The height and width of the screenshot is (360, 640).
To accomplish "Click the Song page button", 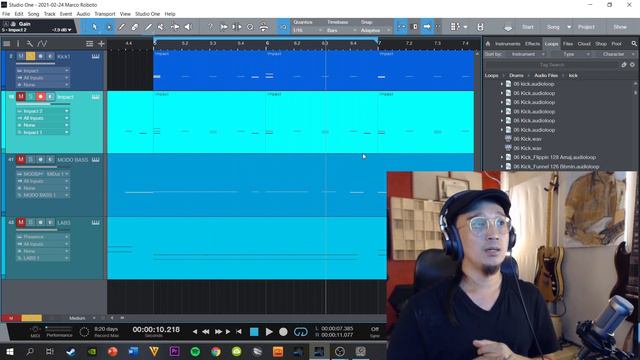I will coord(553,27).
